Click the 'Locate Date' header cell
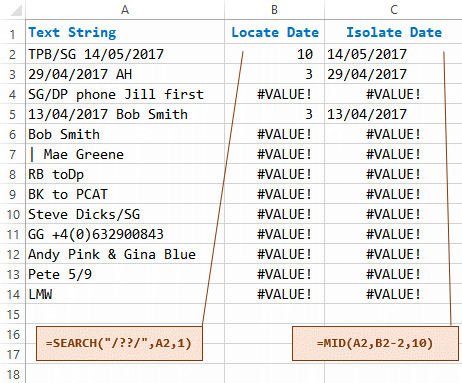The image size is (462, 383). (x=274, y=32)
